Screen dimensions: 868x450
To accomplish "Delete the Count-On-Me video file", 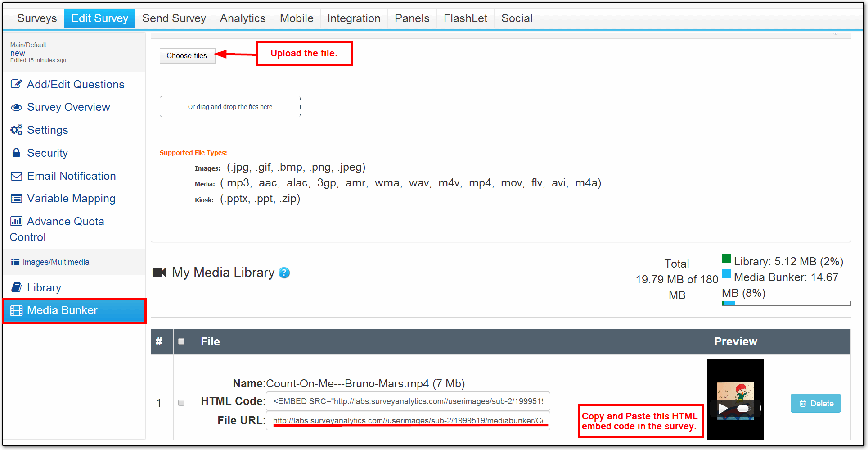I will pyautogui.click(x=815, y=404).
